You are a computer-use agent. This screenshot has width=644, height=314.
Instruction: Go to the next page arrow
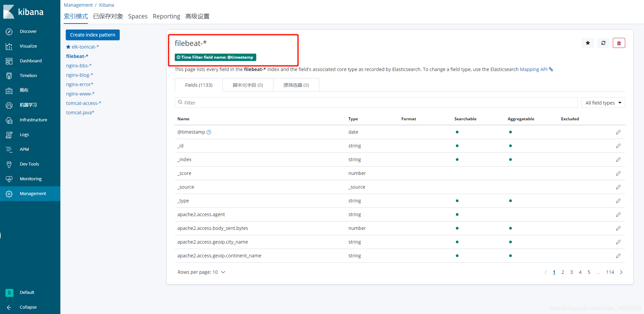pyautogui.click(x=621, y=272)
